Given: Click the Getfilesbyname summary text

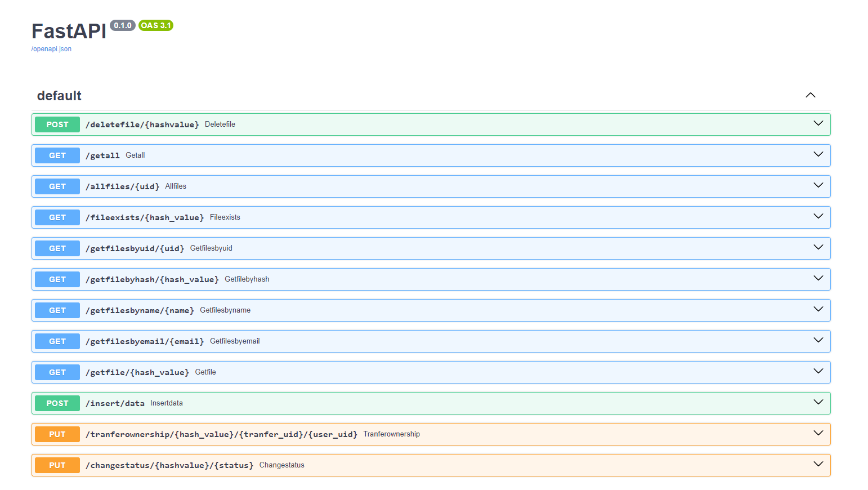Looking at the screenshot, I should click(x=225, y=310).
